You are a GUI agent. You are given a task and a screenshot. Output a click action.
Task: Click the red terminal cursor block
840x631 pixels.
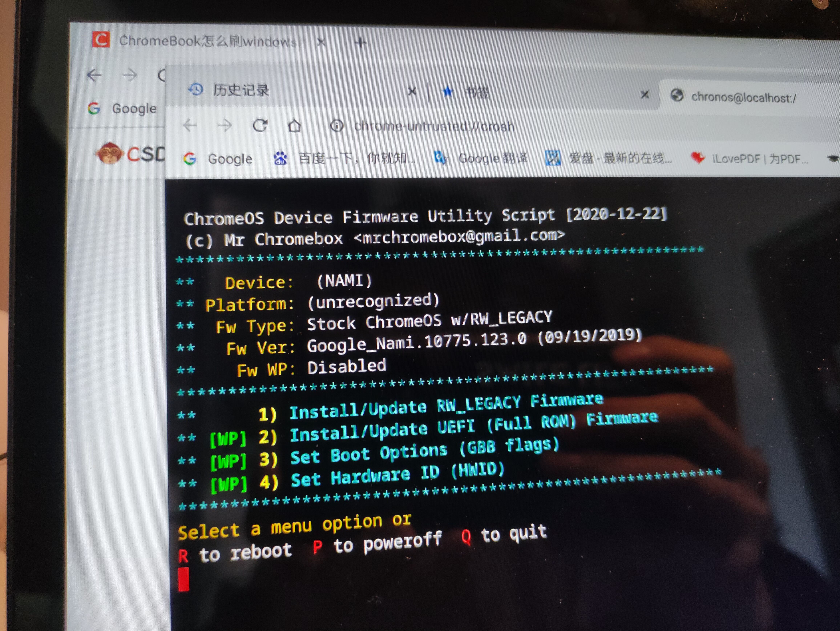pyautogui.click(x=184, y=579)
